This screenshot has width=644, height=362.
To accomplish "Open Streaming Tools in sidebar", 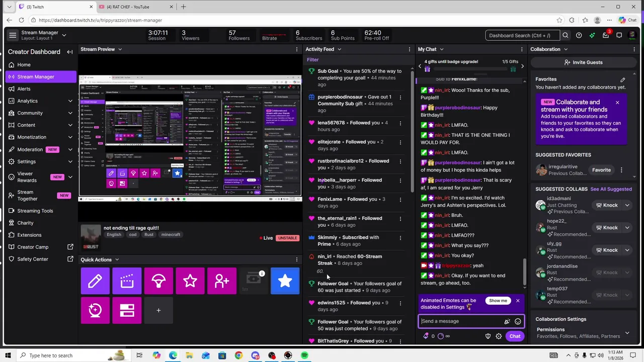I will coord(35,211).
